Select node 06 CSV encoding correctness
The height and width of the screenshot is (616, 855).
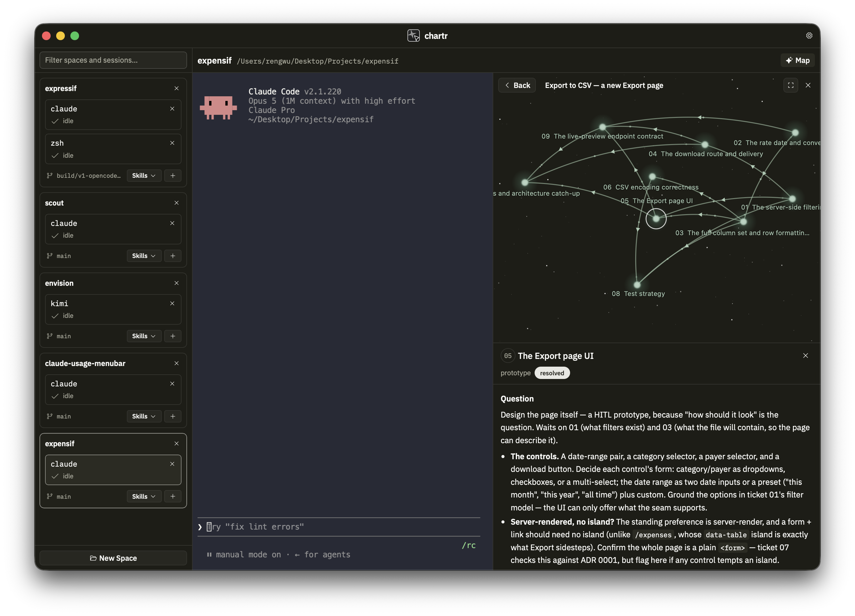pos(652,177)
